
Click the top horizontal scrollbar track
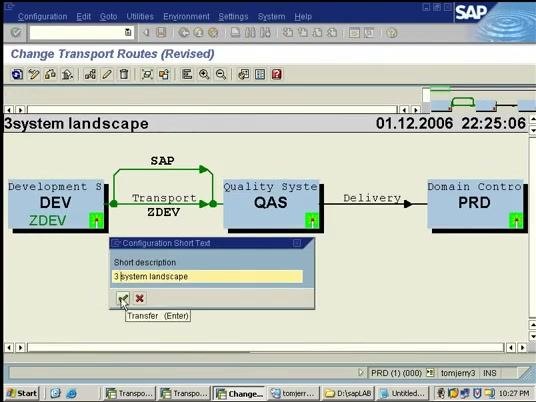(x=212, y=109)
